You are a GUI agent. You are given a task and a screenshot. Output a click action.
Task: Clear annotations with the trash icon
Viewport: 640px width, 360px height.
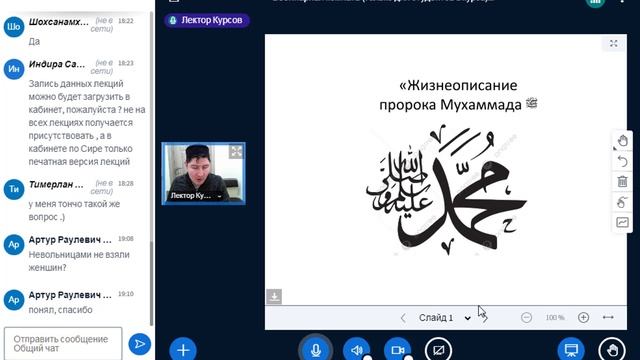pyautogui.click(x=622, y=182)
